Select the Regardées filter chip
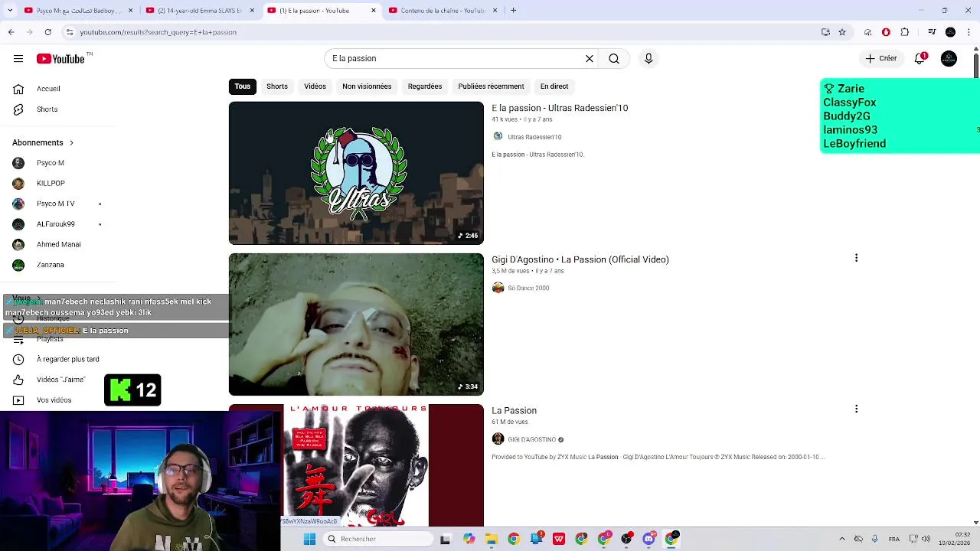This screenshot has height=551, width=980. pyautogui.click(x=425, y=86)
